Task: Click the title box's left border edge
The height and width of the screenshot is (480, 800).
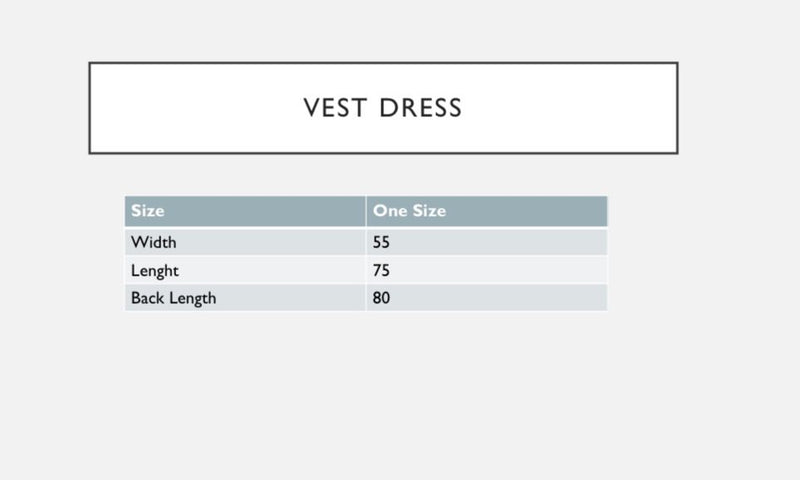Action: tap(90, 108)
